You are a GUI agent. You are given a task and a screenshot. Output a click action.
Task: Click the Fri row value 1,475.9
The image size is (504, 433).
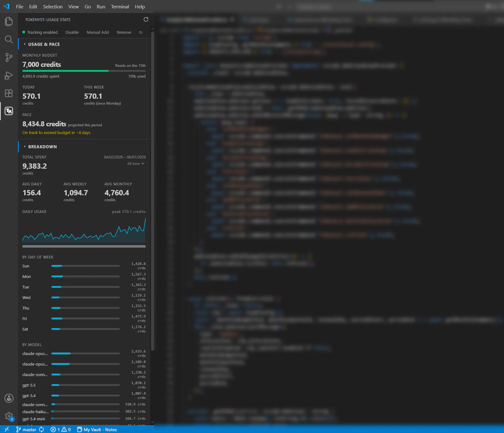(x=138, y=316)
